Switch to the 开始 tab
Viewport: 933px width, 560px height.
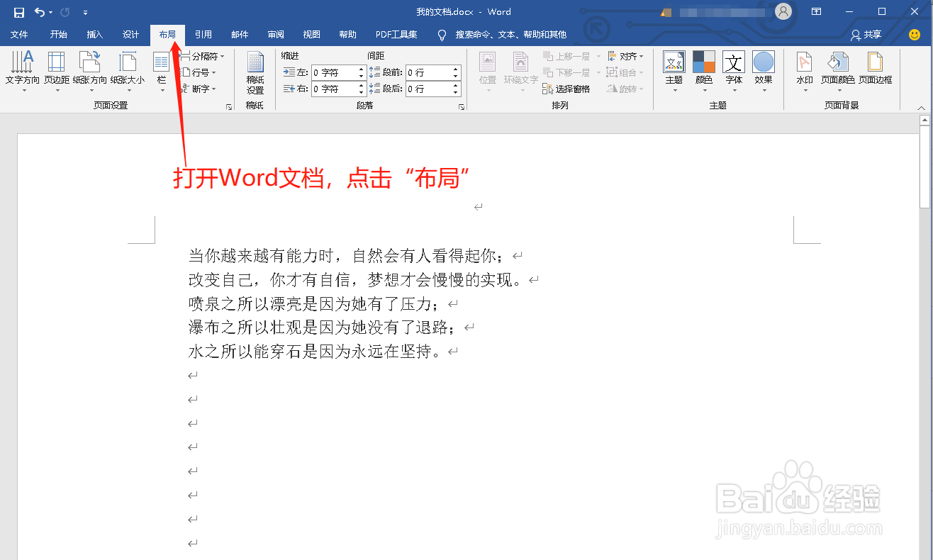coord(59,34)
